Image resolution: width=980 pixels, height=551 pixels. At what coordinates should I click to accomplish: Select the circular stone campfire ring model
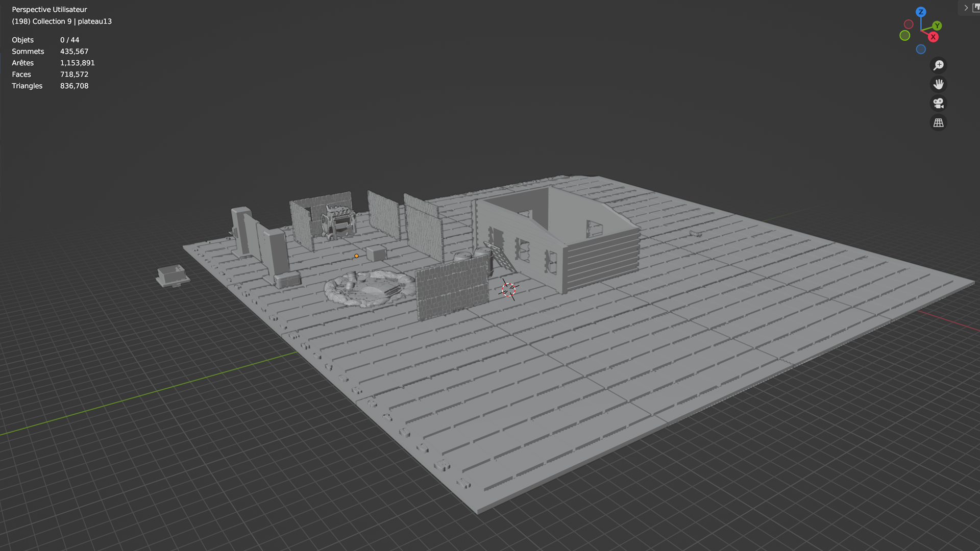coord(370,288)
